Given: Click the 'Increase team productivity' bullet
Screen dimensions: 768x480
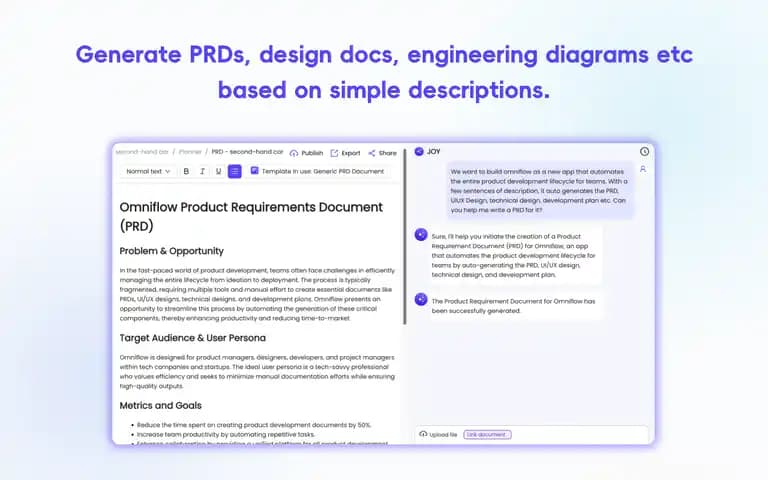Looking at the screenshot, I should pos(226,434).
